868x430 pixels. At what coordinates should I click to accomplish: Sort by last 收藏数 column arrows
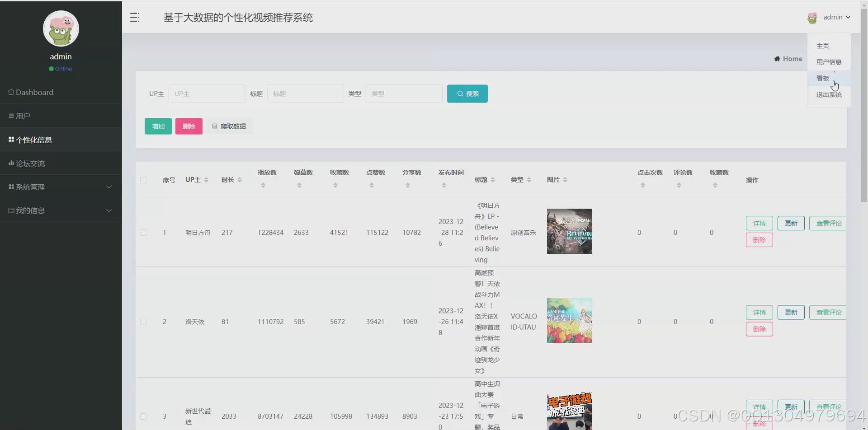pos(715,185)
